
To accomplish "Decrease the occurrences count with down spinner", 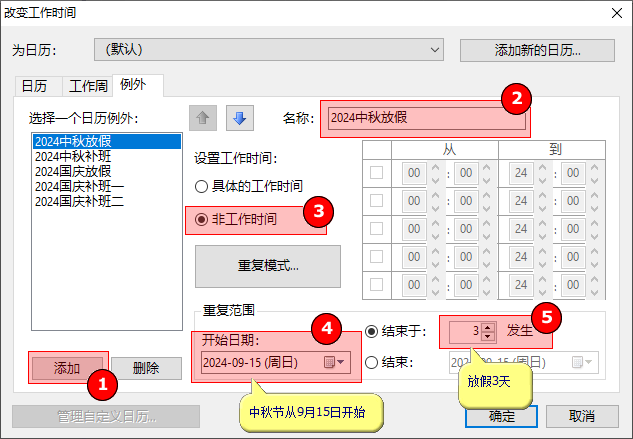I will coord(488,335).
